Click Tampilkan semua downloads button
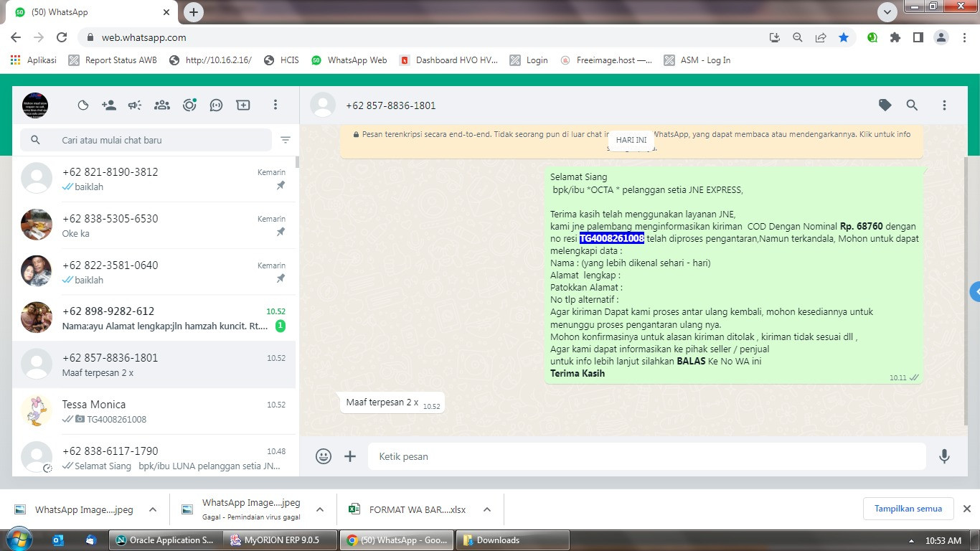 click(908, 509)
